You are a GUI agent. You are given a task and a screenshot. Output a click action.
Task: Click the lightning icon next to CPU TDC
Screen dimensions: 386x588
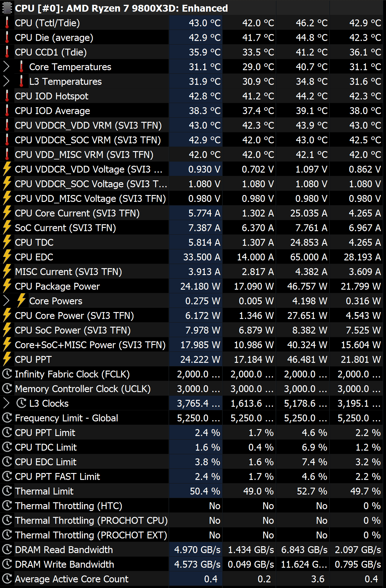tap(7, 242)
